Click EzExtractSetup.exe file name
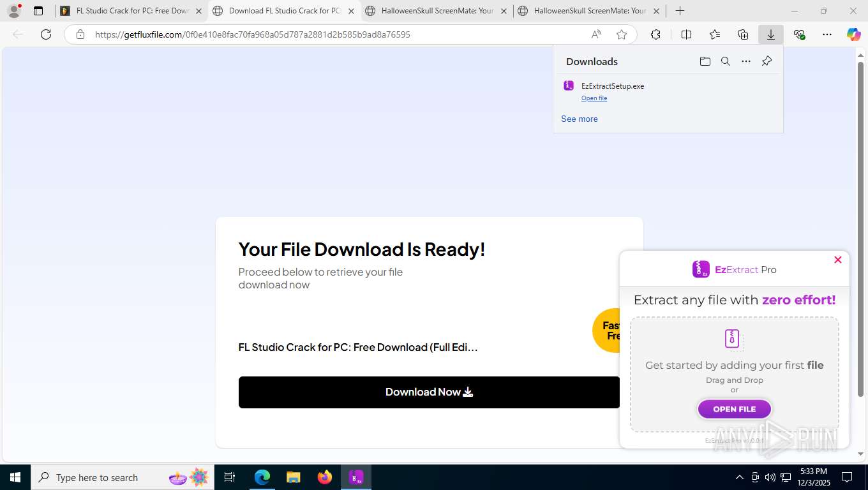Viewport: 868px width, 490px height. click(x=613, y=86)
